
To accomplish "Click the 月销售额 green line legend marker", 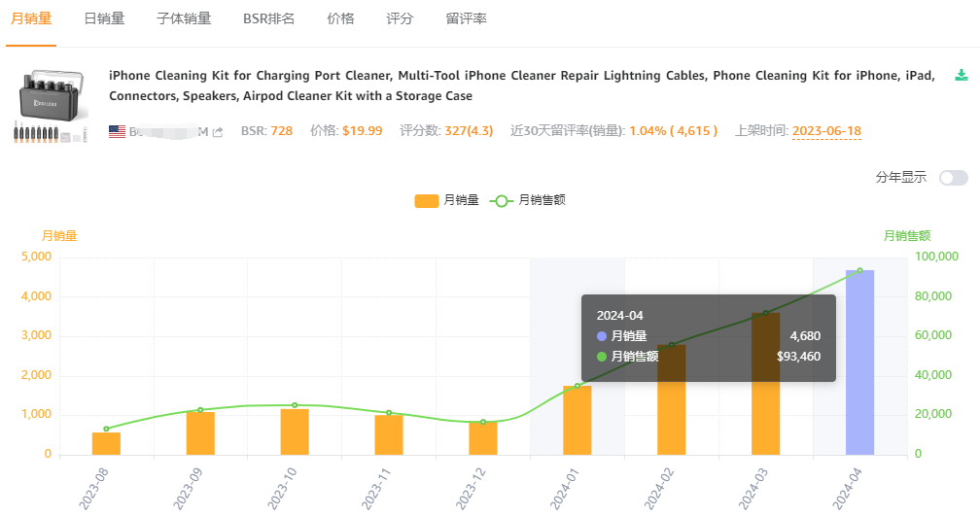I will 502,200.
